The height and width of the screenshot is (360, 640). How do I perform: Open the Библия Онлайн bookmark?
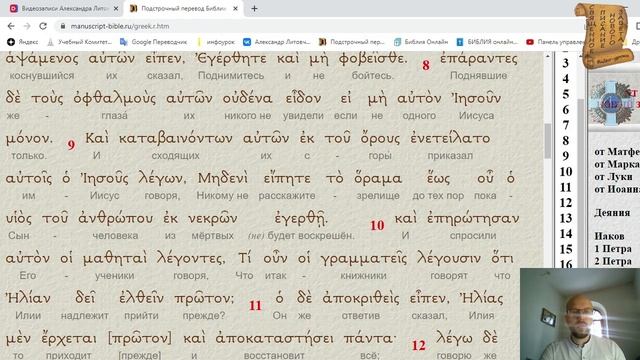coord(420,42)
